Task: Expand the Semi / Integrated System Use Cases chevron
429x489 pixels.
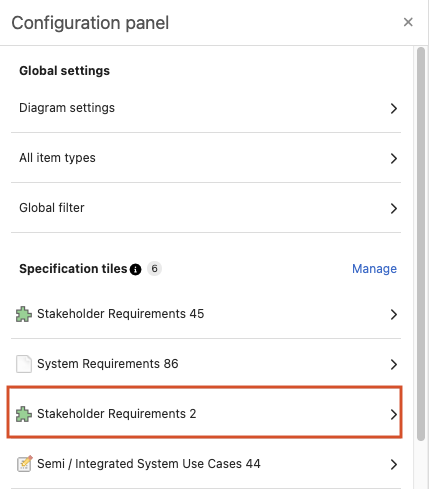Action: 394,464
